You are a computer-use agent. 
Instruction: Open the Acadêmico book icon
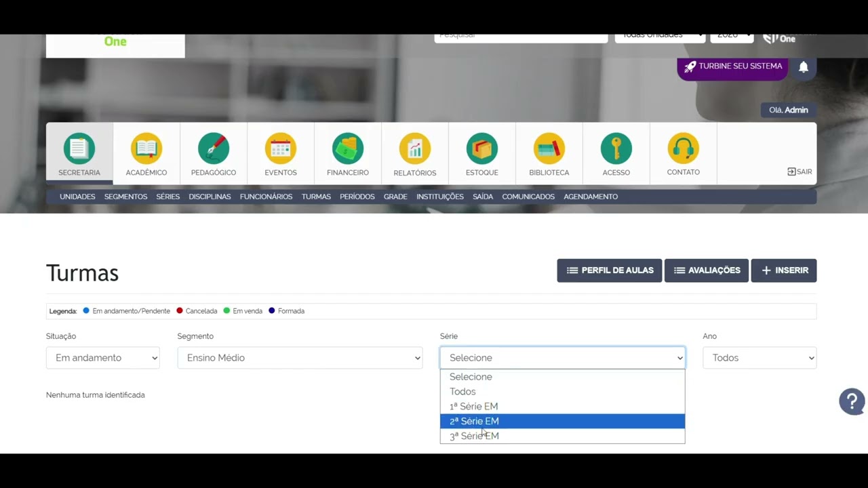tap(146, 148)
